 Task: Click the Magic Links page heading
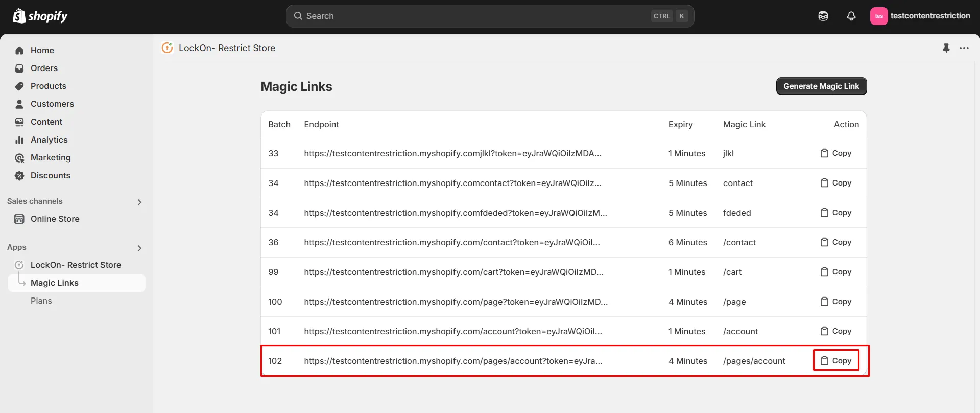[296, 86]
